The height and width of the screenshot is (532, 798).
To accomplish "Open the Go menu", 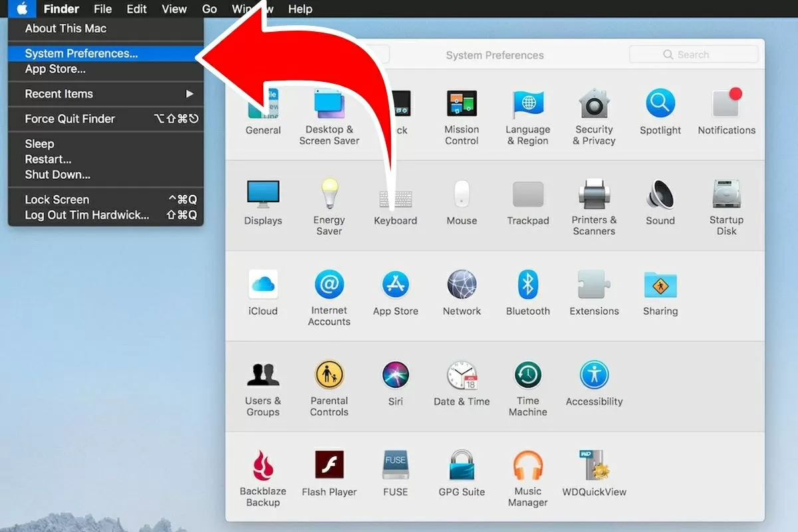I will pyautogui.click(x=209, y=9).
